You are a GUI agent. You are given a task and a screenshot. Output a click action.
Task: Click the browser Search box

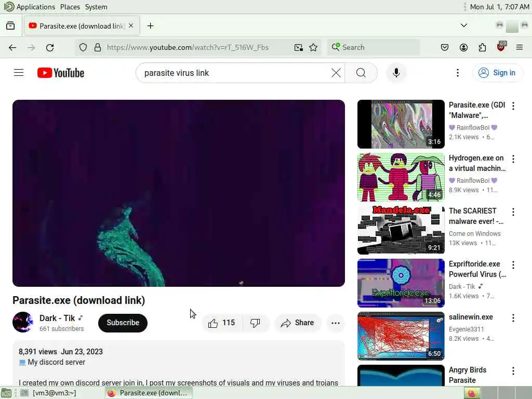[373, 47]
